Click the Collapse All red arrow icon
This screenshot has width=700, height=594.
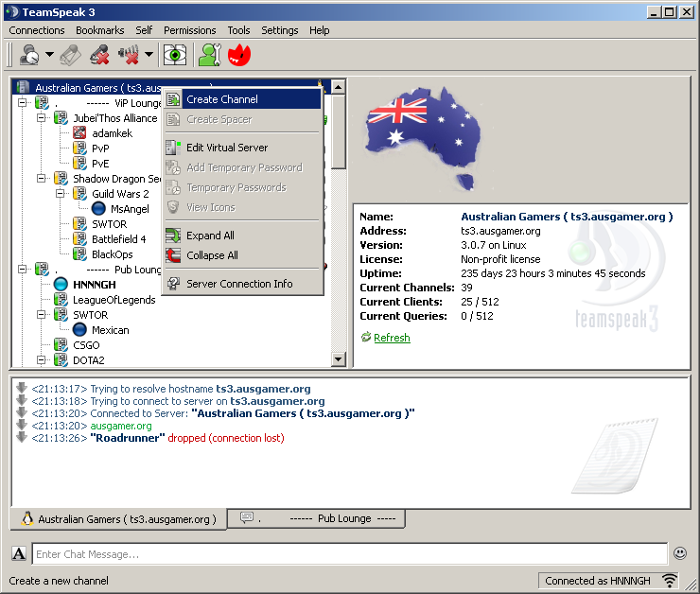pos(173,255)
